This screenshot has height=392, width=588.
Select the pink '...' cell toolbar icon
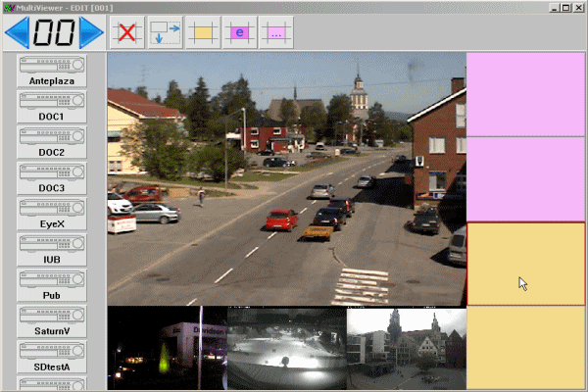276,32
